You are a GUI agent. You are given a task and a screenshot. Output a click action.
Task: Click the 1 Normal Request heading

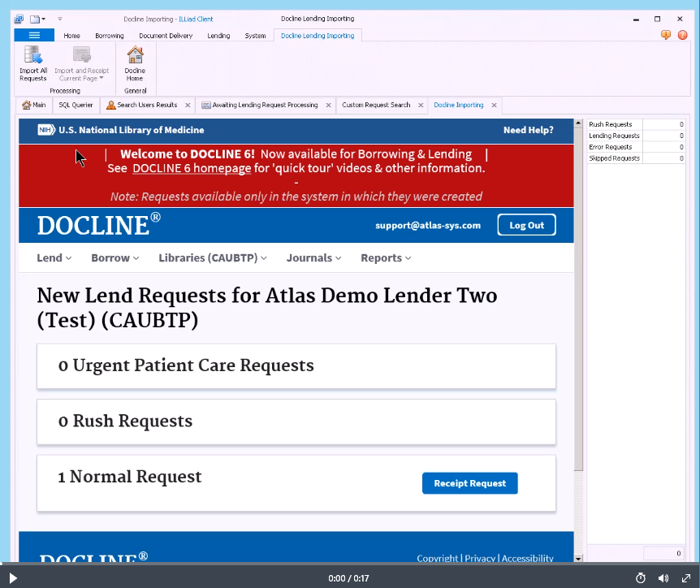pos(130,477)
